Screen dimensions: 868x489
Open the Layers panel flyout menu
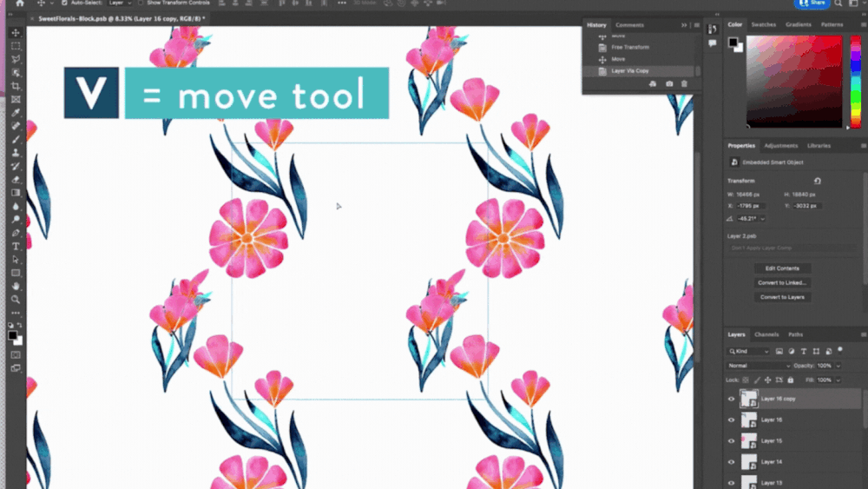point(863,334)
